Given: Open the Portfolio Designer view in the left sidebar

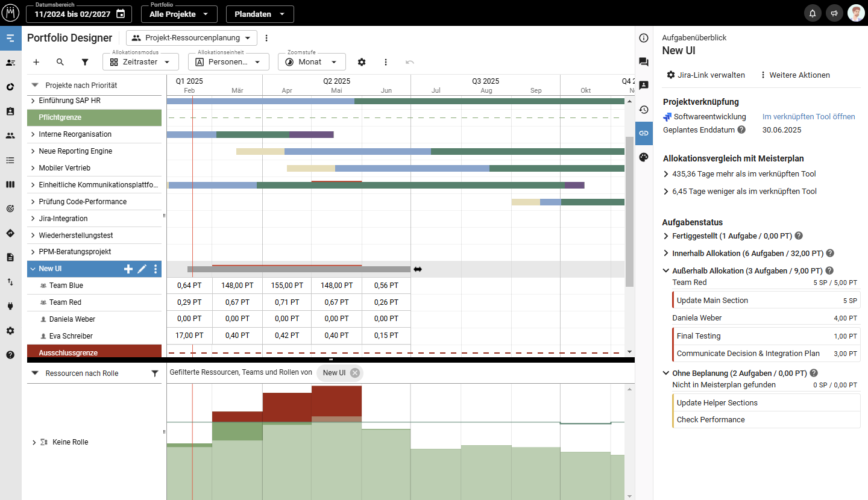Looking at the screenshot, I should [10, 38].
